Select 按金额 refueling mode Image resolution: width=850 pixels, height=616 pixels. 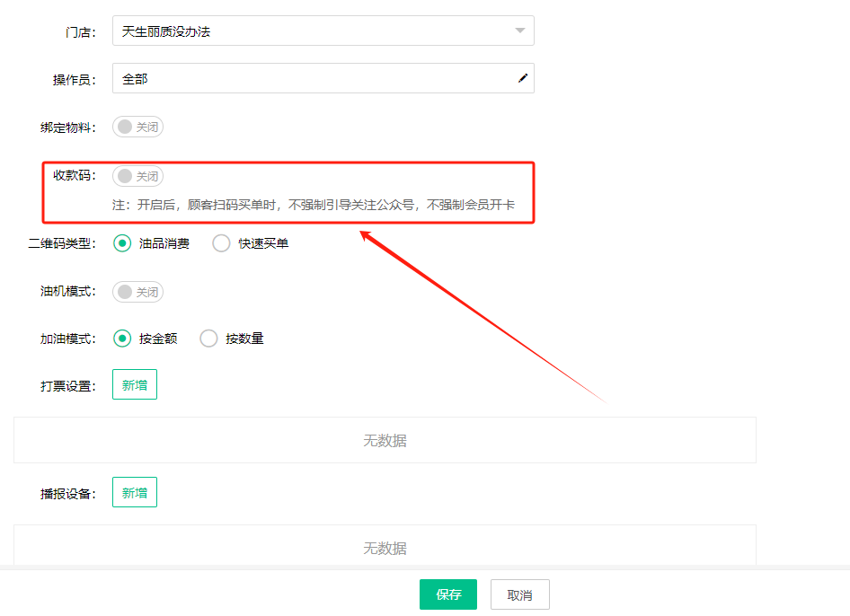(x=123, y=339)
